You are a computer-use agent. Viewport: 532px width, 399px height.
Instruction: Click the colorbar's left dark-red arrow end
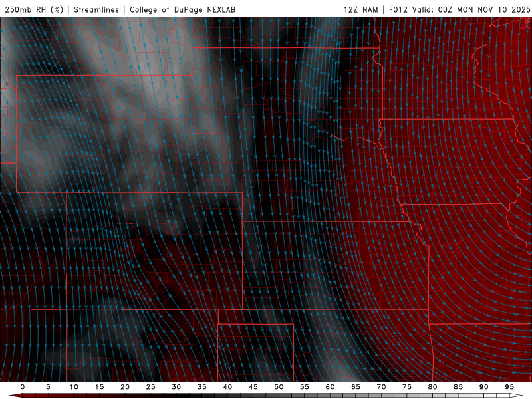pyautogui.click(x=15, y=396)
